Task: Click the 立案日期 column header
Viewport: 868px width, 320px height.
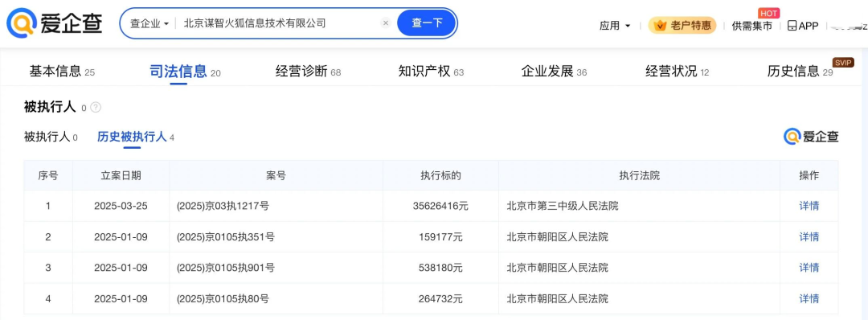Action: click(x=121, y=175)
